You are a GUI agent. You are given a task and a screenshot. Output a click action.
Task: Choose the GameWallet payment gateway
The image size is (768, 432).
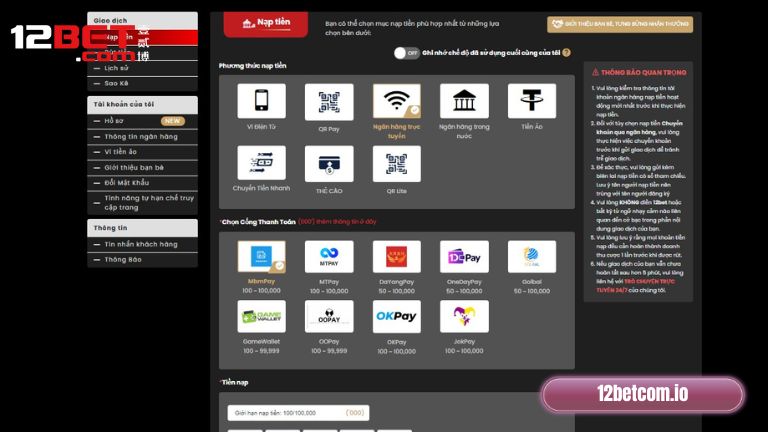(x=261, y=317)
